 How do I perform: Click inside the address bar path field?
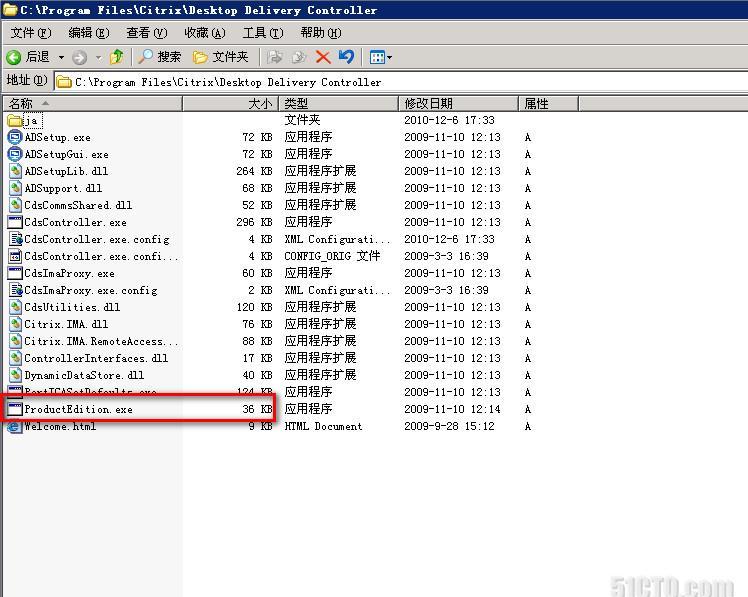click(401, 82)
